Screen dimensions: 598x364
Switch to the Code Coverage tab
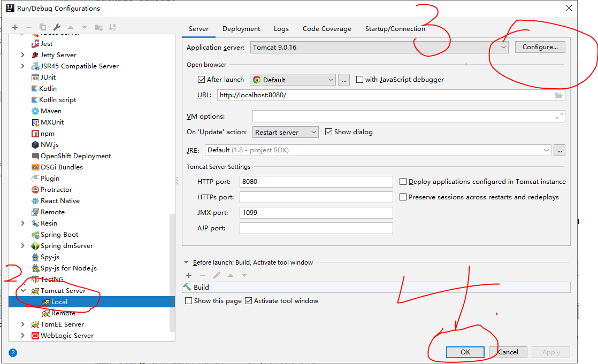(x=327, y=28)
